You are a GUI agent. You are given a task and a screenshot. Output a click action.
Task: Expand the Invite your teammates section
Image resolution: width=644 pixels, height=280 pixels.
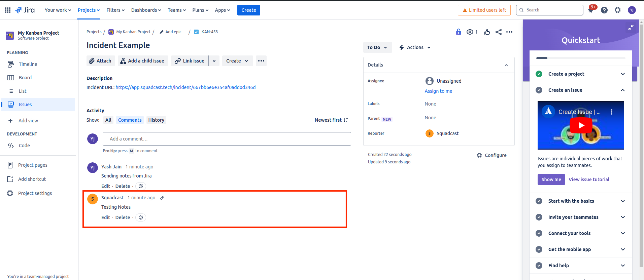click(622, 217)
